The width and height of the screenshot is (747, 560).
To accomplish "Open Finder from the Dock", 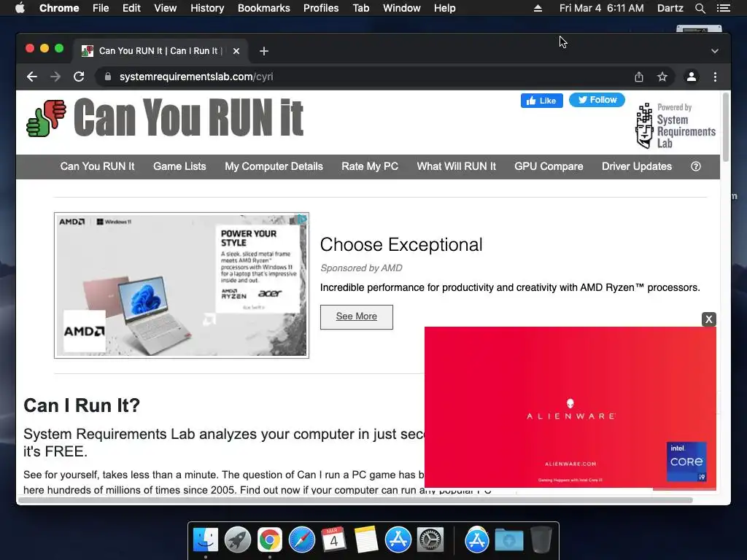I will pyautogui.click(x=205, y=540).
